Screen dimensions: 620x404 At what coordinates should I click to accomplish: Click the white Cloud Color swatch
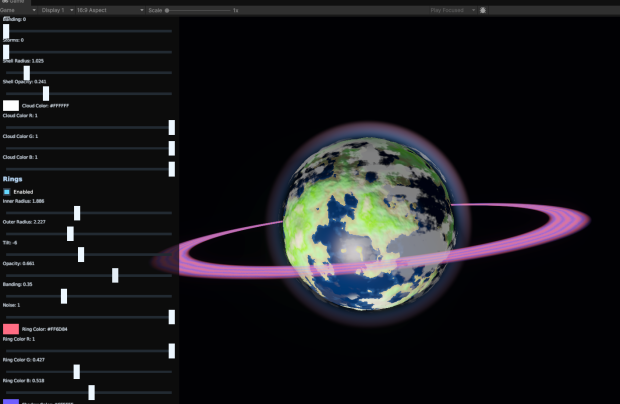point(11,106)
